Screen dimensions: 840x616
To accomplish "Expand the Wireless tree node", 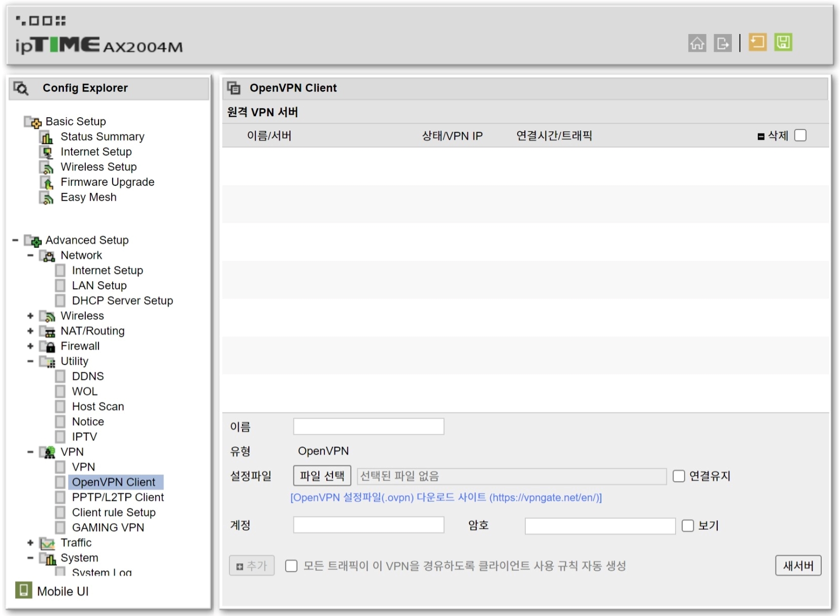I will [x=30, y=316].
